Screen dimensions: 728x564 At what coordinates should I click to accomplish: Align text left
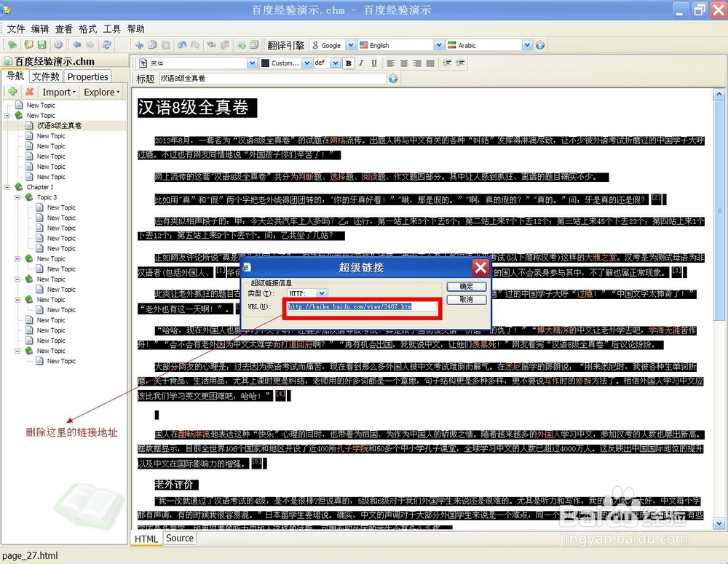point(391,63)
